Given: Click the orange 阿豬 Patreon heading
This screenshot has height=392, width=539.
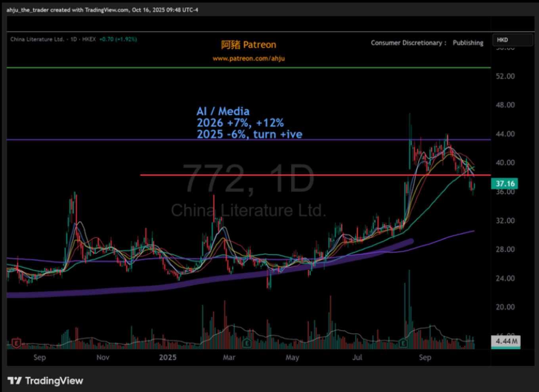Looking at the screenshot, I should [x=248, y=45].
